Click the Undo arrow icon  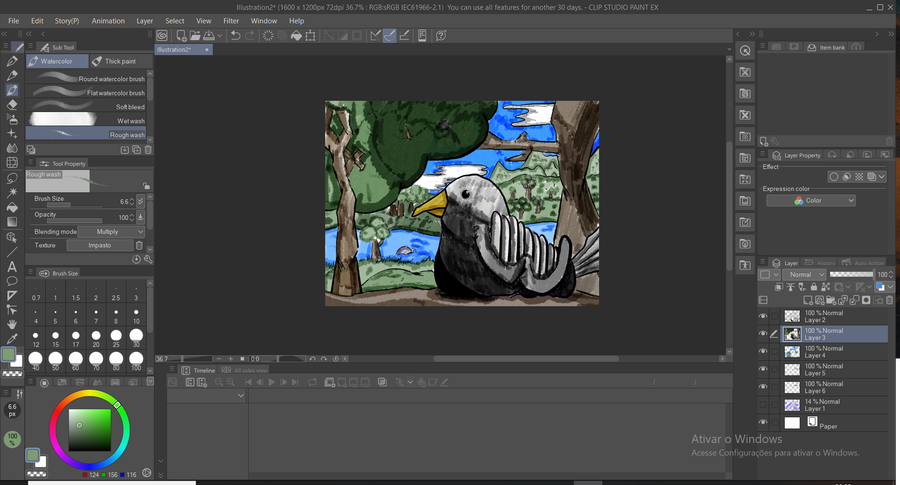(x=235, y=36)
